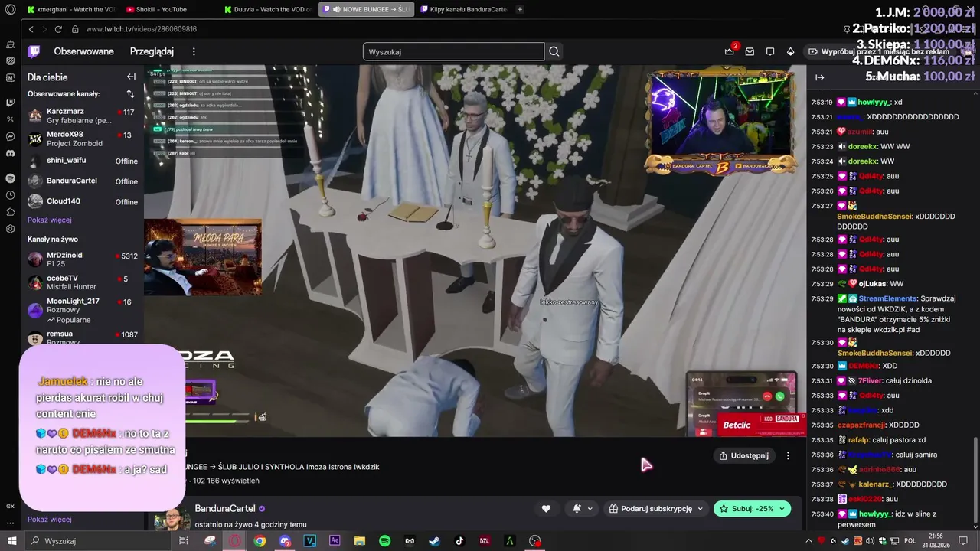Viewport: 980px width, 551px height.
Task: Open Cloud140 offline channel in sidebar
Action: (82, 202)
